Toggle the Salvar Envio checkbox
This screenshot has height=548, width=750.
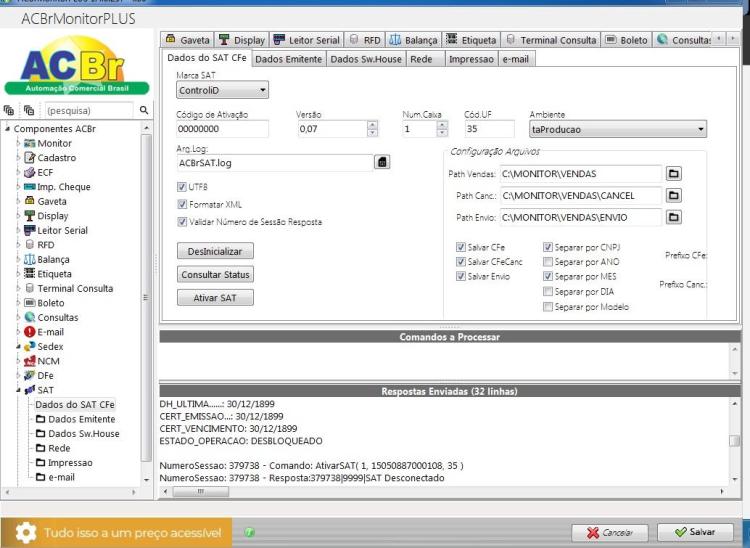(x=461, y=276)
